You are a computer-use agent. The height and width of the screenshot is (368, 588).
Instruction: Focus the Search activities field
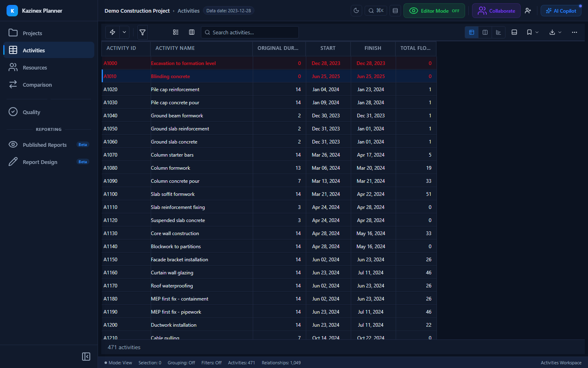point(250,32)
